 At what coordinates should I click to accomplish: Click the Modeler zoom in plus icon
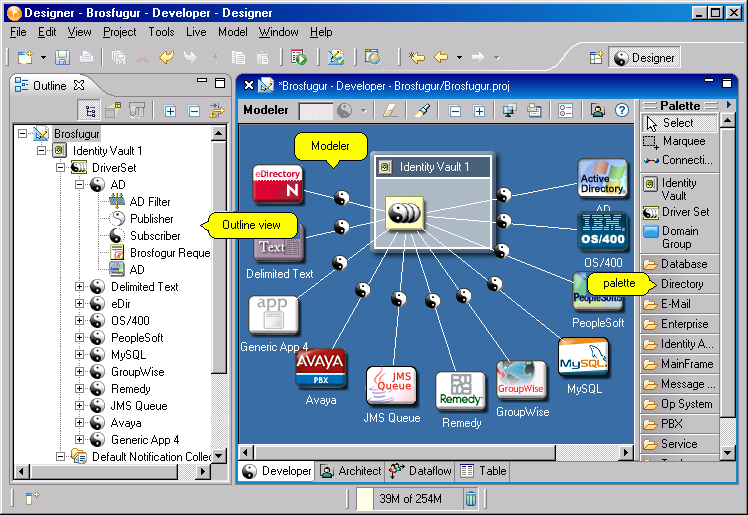tap(478, 111)
